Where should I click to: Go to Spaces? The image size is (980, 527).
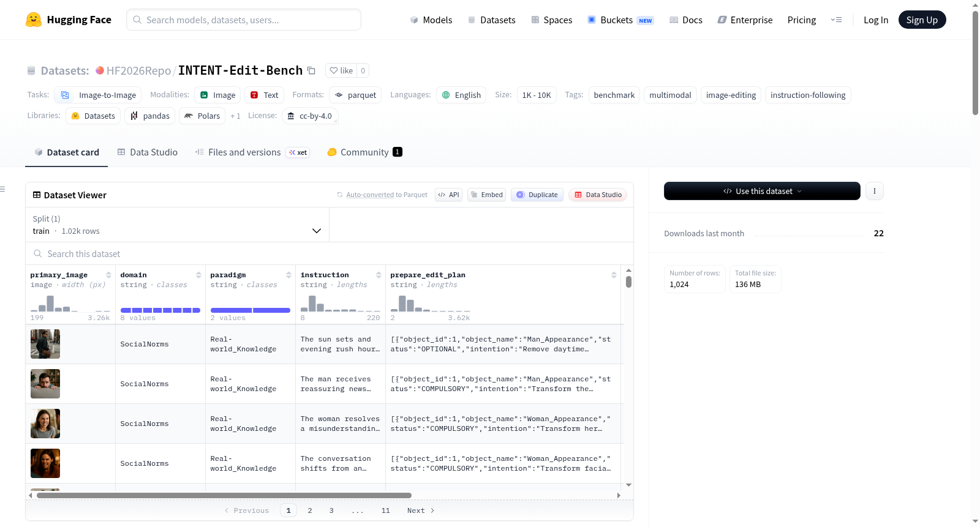point(551,20)
